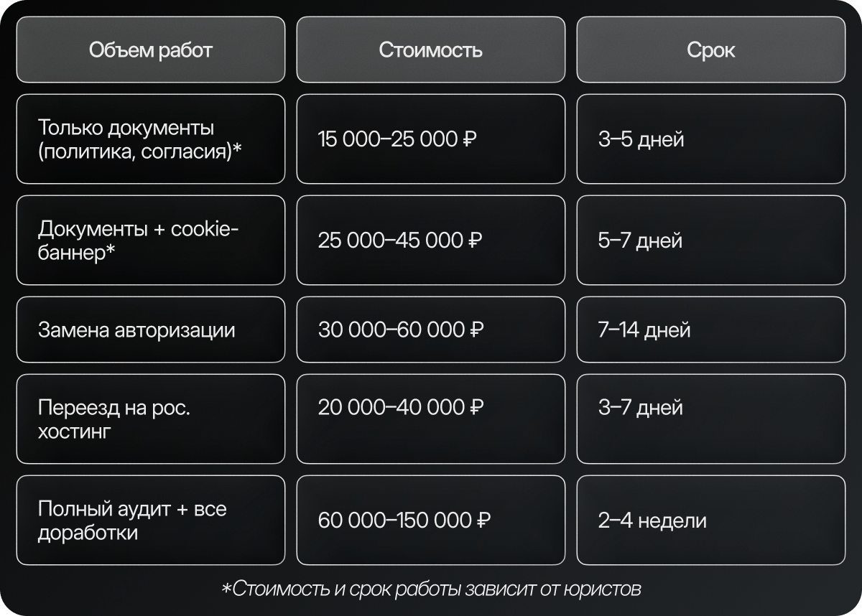Select the Стоимость column header
Viewport: 862px width, 616px height.
(431, 50)
